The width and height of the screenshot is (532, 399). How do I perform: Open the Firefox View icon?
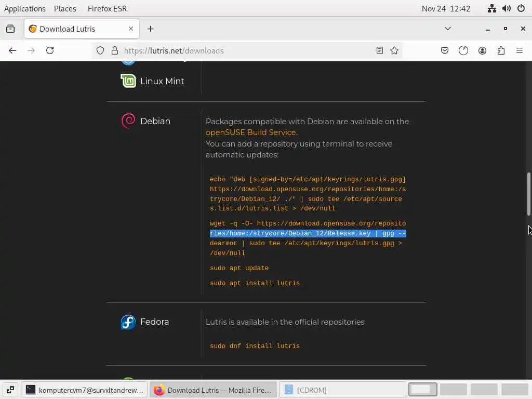click(x=10, y=29)
